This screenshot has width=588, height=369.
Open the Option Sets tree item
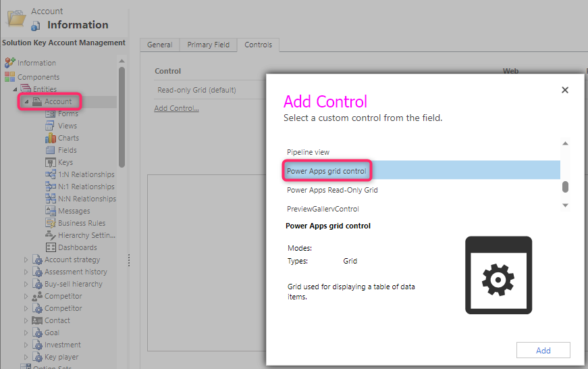click(52, 367)
